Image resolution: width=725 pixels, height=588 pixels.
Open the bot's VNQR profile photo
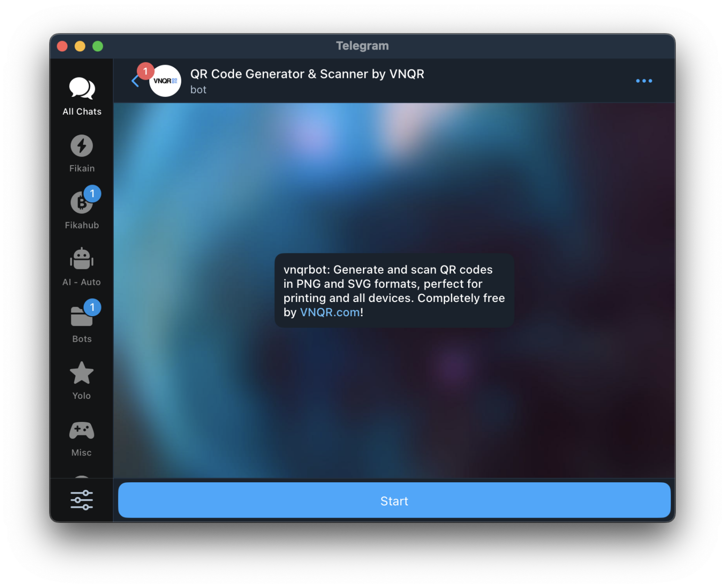coord(165,81)
